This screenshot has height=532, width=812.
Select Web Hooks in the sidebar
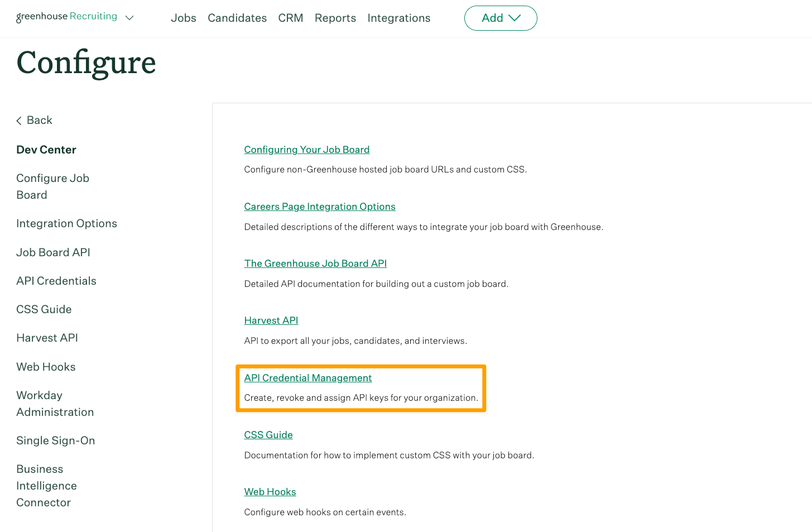46,367
